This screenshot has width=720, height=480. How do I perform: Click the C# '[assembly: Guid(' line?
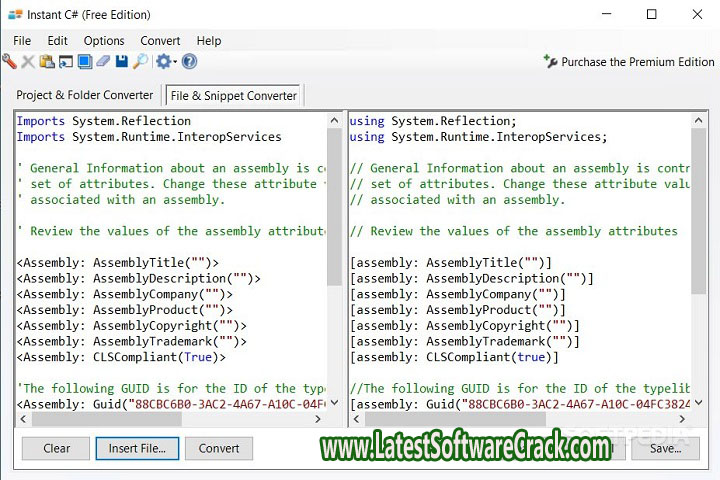pos(520,404)
